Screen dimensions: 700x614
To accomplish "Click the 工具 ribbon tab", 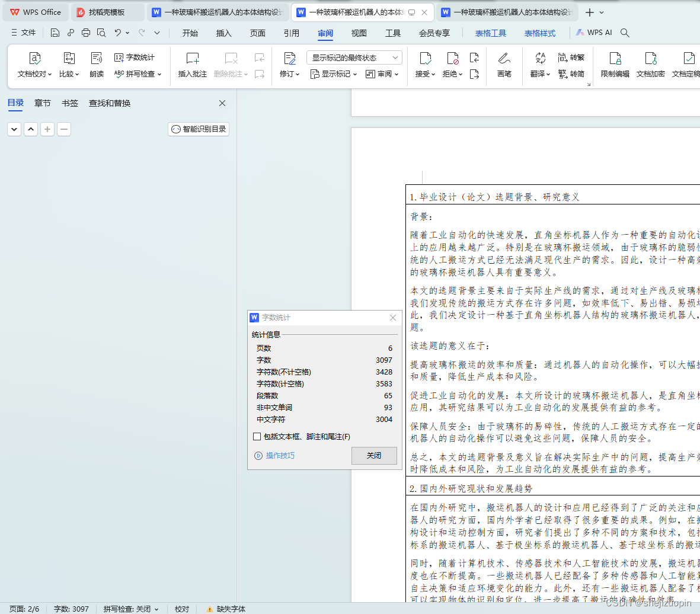I will [393, 33].
